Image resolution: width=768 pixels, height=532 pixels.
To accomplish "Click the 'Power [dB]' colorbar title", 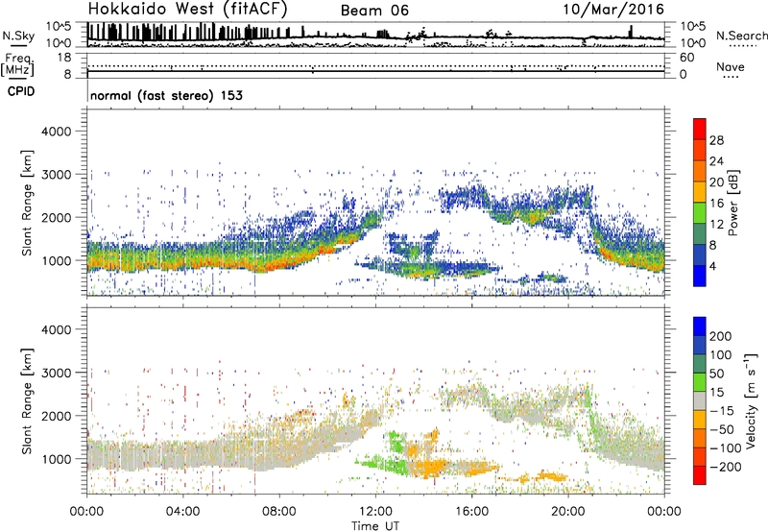I will click(733, 203).
